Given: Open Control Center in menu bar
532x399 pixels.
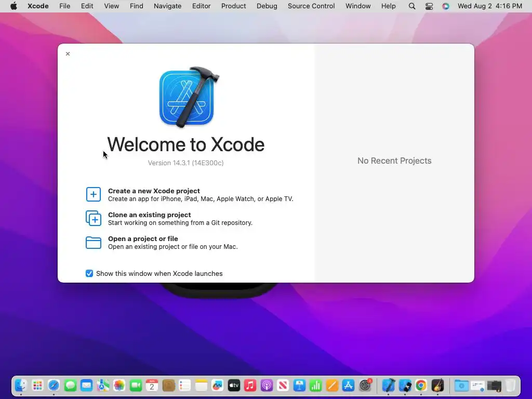Looking at the screenshot, I should [x=429, y=6].
